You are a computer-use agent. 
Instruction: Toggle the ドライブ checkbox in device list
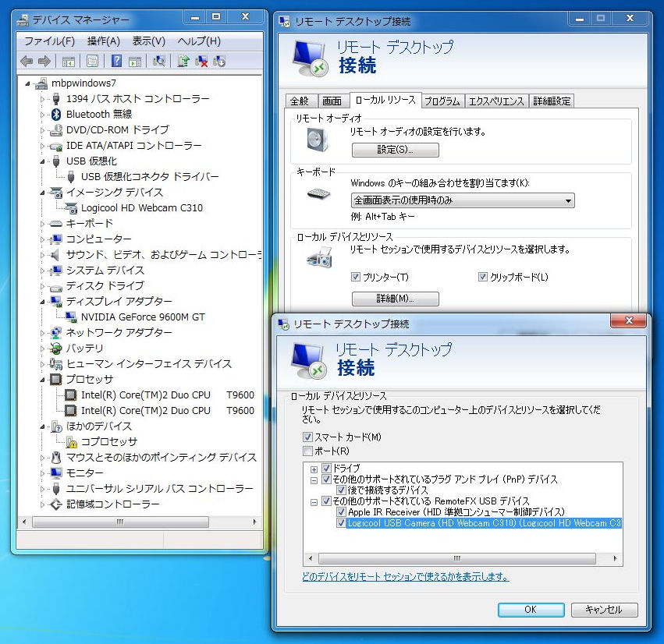326,468
